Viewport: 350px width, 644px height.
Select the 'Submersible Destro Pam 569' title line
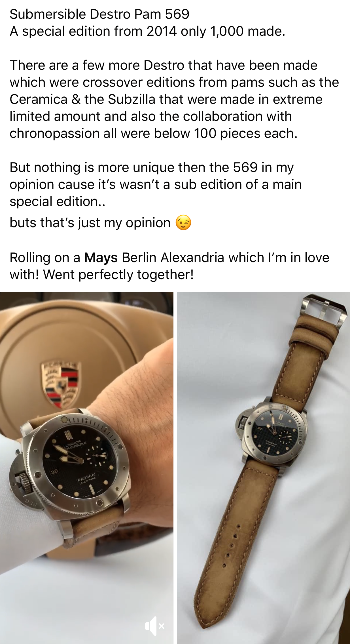click(99, 14)
